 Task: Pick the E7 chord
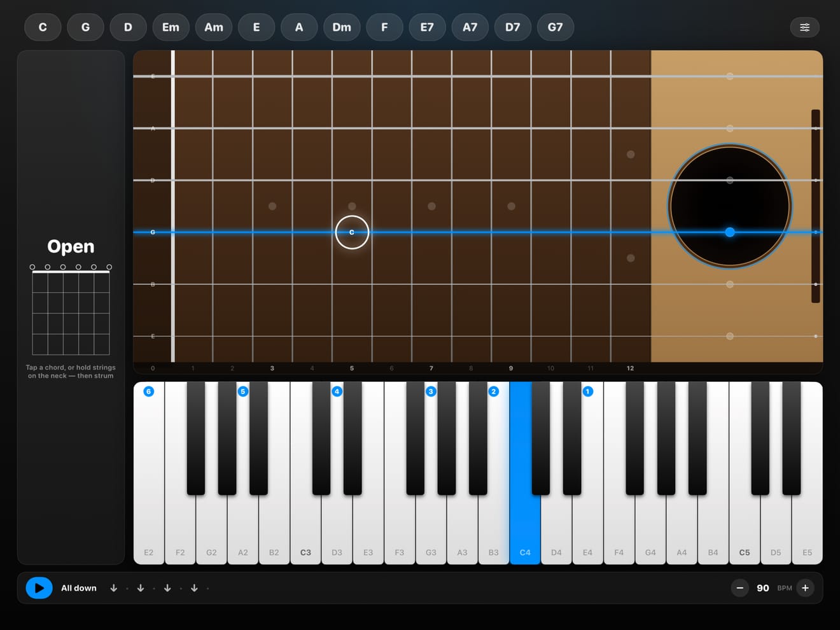(x=427, y=27)
